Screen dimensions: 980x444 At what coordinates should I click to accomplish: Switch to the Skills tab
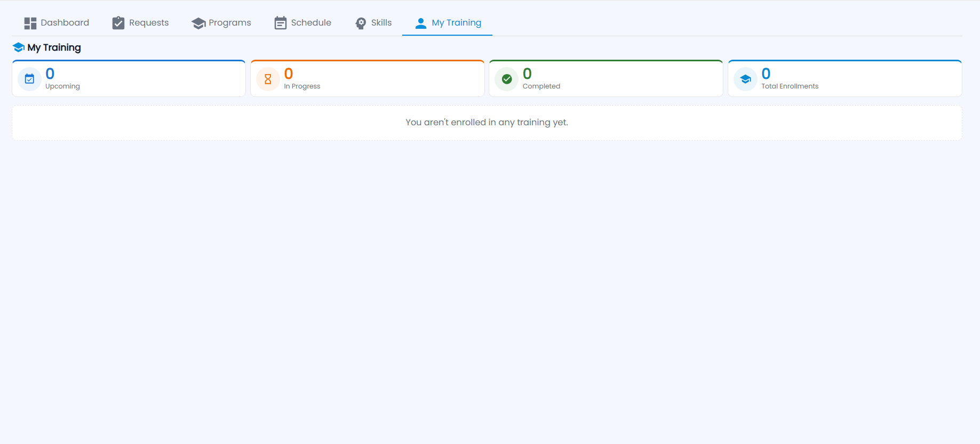click(373, 23)
